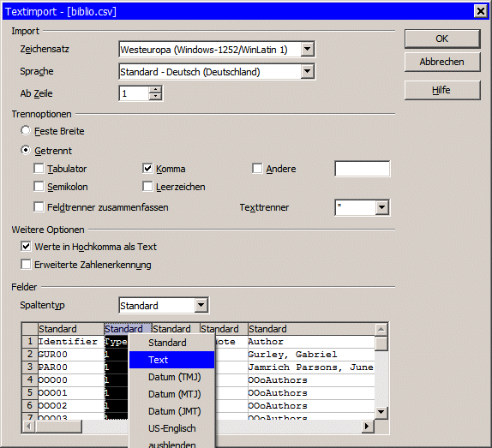Click preview horizontal scroll right arrow
The width and height of the screenshot is (492, 448).
[x=367, y=426]
